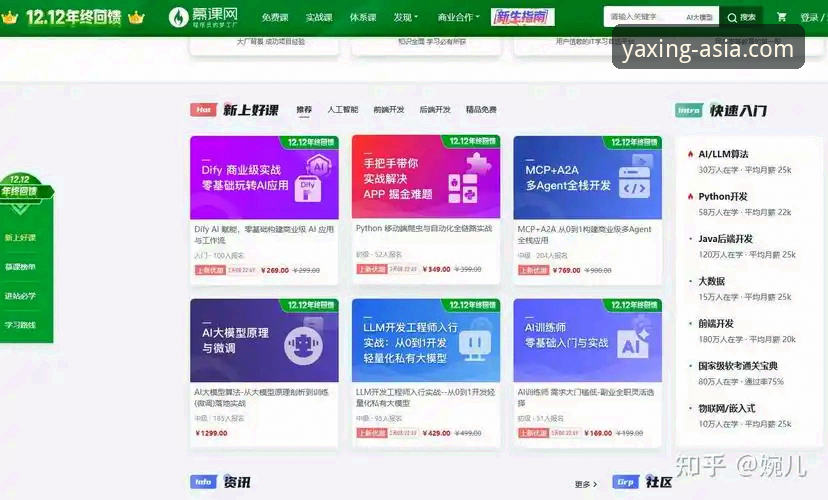Open the Dify 商业级实战 course thumbnail
This screenshot has height=500, width=828.
pyautogui.click(x=264, y=177)
